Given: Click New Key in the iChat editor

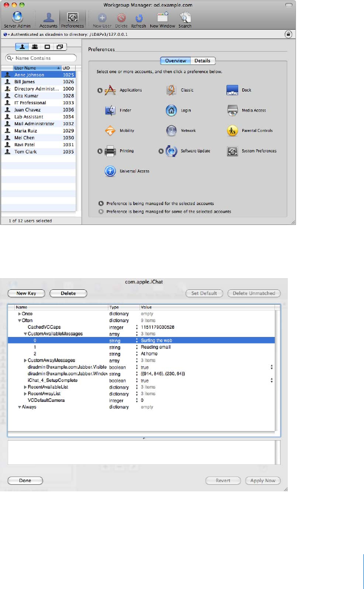Looking at the screenshot, I should pos(26,293).
